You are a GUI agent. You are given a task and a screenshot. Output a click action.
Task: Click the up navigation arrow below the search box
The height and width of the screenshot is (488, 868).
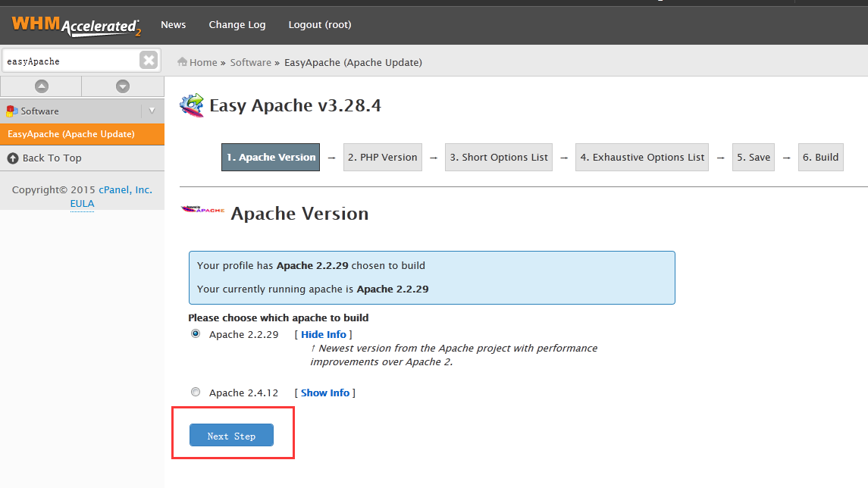pos(42,86)
